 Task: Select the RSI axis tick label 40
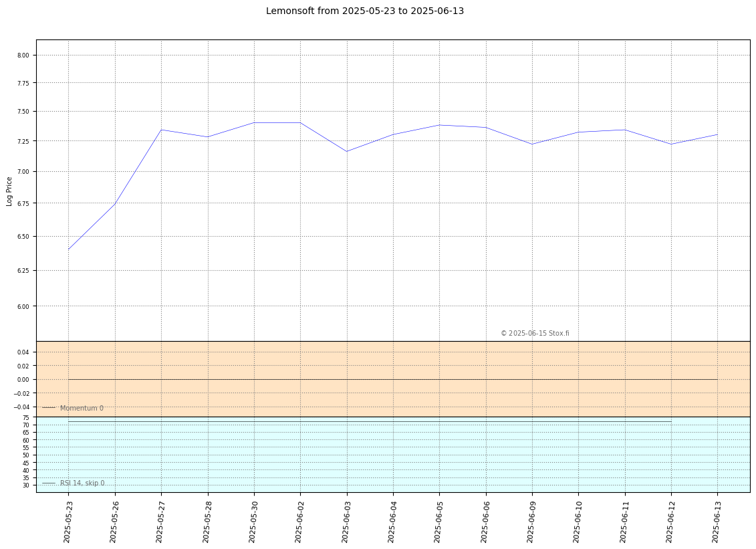pos(26,470)
